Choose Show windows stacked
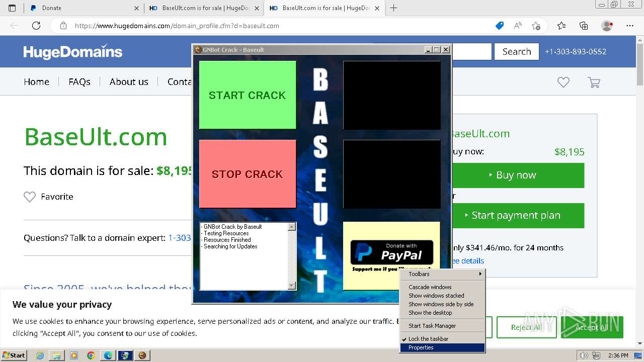Viewport: 644px width, 362px height. tap(443, 296)
